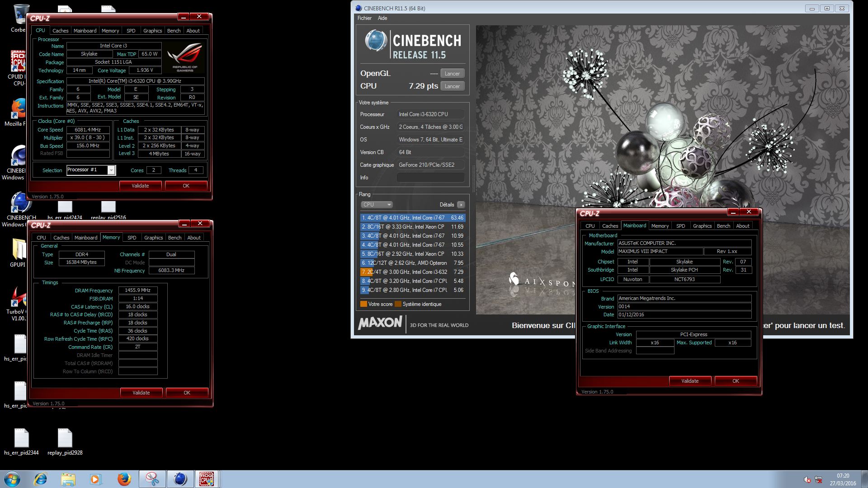The image size is (868, 488).
Task: Click the BIOS Date field 01/12/2016
Action: tap(684, 314)
